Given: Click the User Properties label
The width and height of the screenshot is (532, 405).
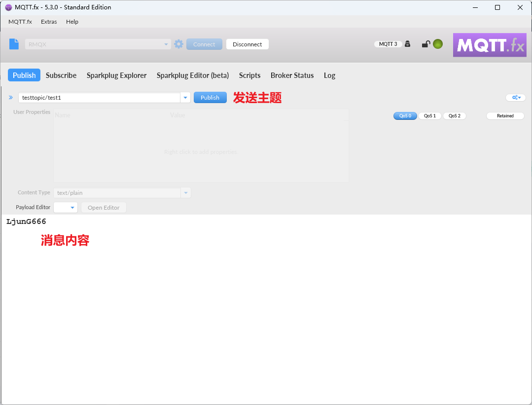Looking at the screenshot, I should tap(32, 112).
